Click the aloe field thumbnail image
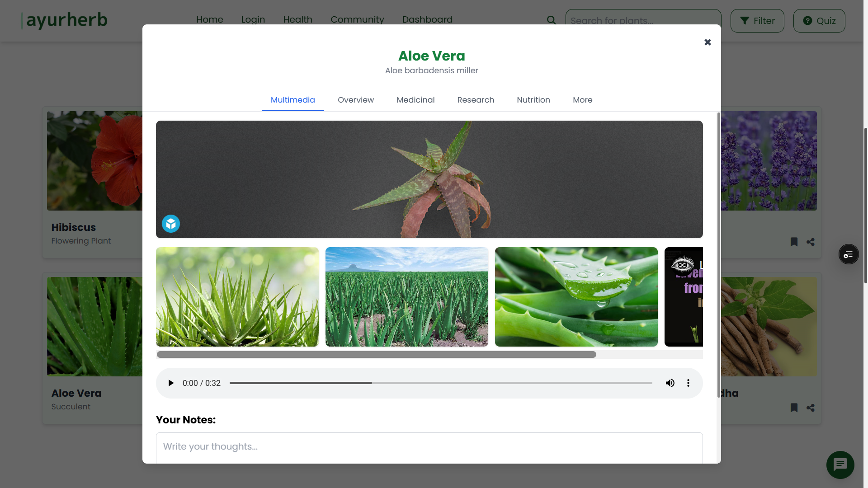Viewport: 868px width, 488px height. [x=406, y=297]
